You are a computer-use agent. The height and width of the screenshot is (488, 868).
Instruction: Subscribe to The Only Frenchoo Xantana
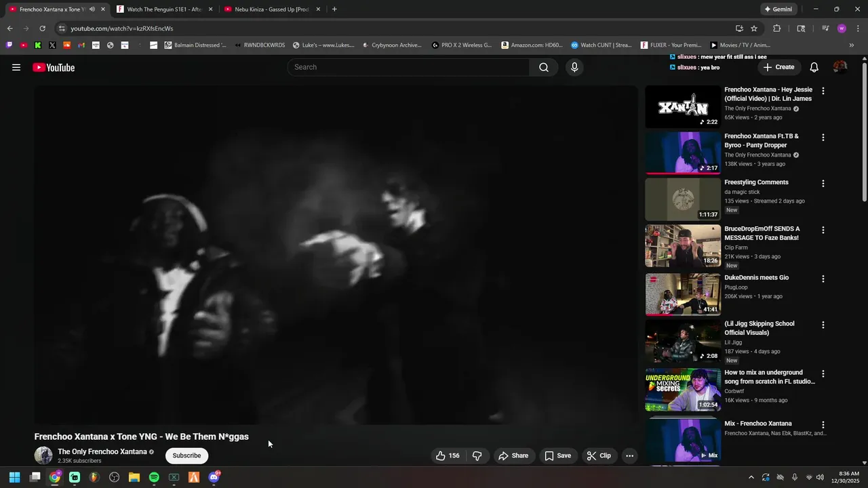click(x=186, y=455)
